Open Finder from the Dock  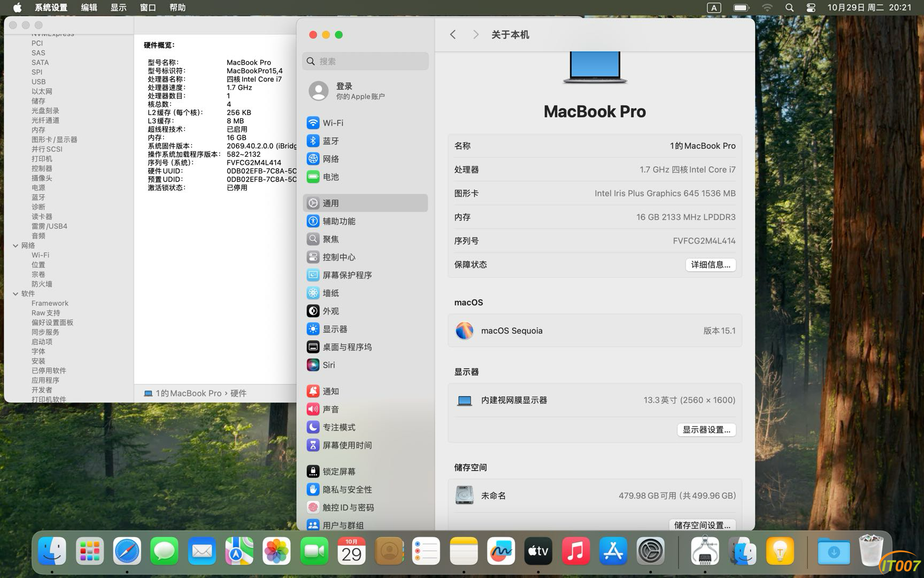52,551
